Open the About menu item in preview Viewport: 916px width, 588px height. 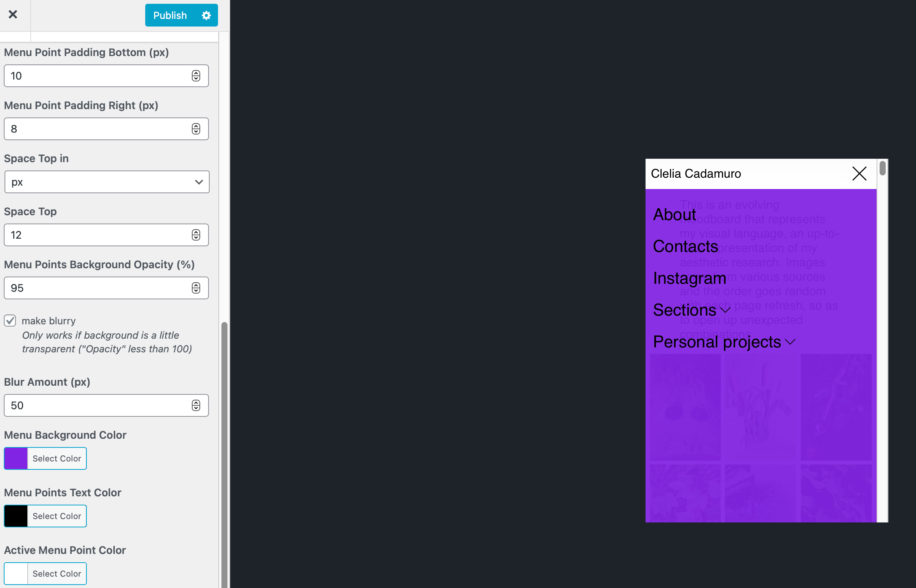point(674,214)
